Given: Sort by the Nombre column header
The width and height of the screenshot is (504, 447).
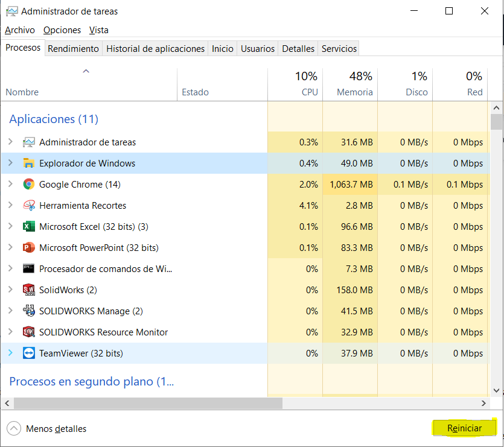Looking at the screenshot, I should click(x=89, y=84).
